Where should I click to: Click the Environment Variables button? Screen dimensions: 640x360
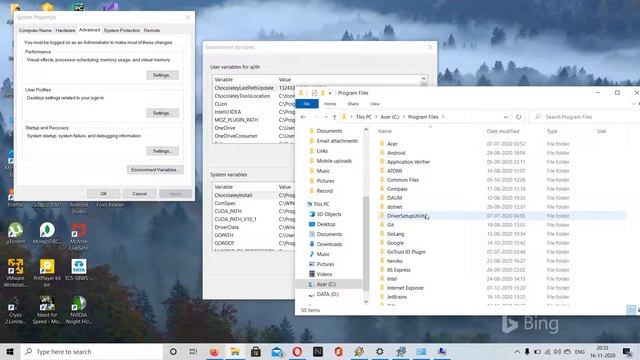155,170
